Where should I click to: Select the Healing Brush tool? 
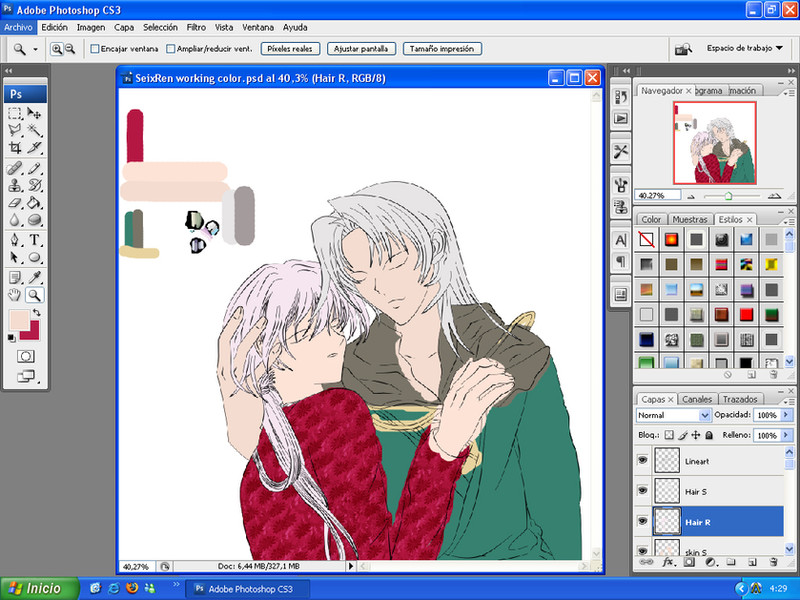click(x=15, y=168)
